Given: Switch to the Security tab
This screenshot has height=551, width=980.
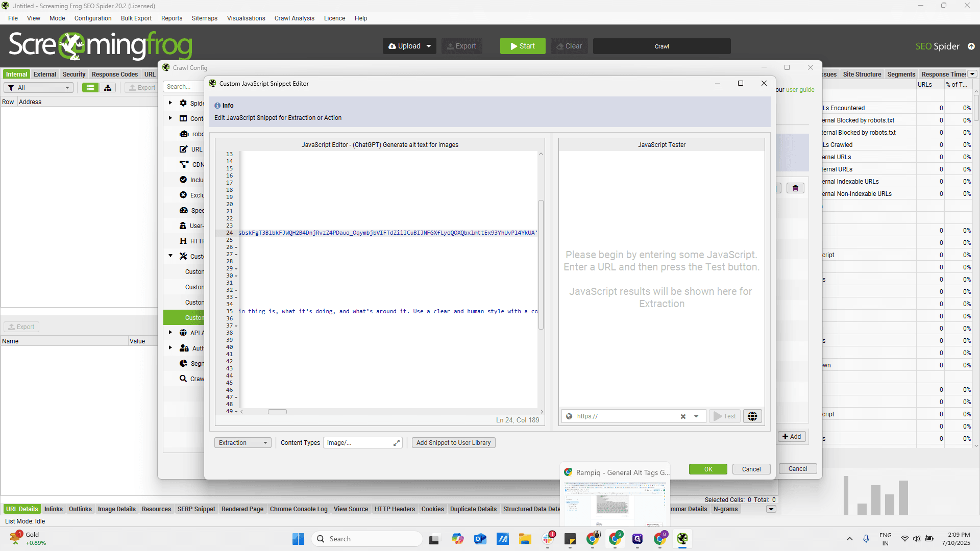Looking at the screenshot, I should 74,74.
